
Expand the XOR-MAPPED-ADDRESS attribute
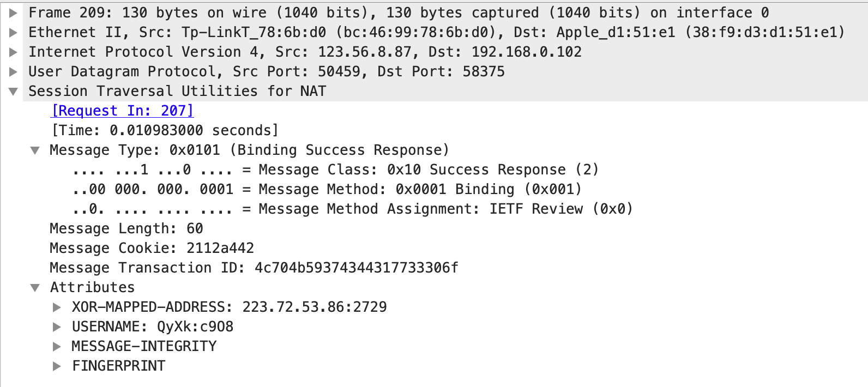pyautogui.click(x=57, y=306)
